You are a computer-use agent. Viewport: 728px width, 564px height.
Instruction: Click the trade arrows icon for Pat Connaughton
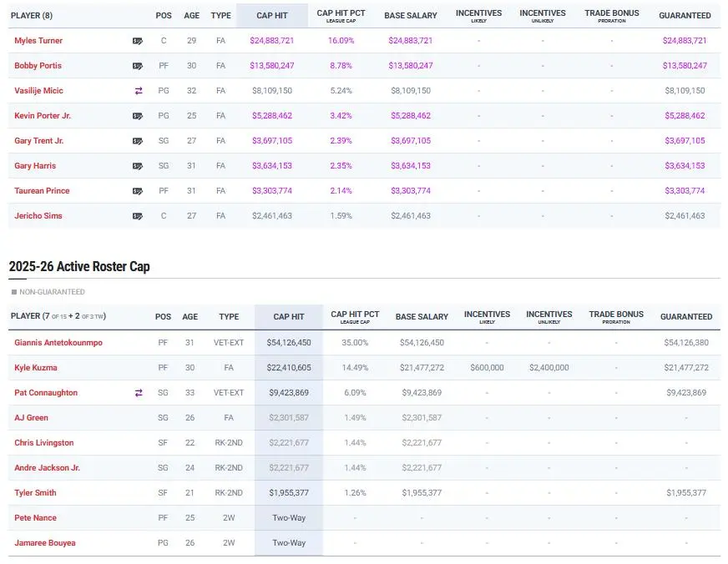click(139, 393)
